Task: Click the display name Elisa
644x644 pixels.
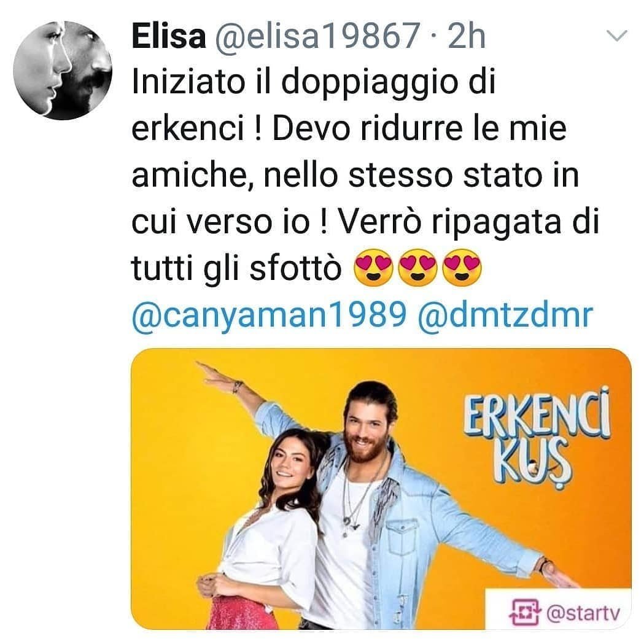Action: (168, 36)
